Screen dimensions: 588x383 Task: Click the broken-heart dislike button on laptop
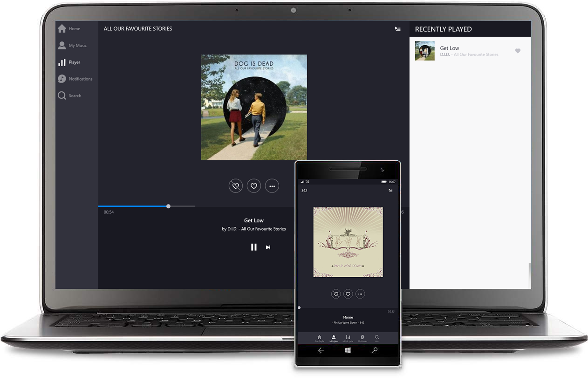(236, 186)
